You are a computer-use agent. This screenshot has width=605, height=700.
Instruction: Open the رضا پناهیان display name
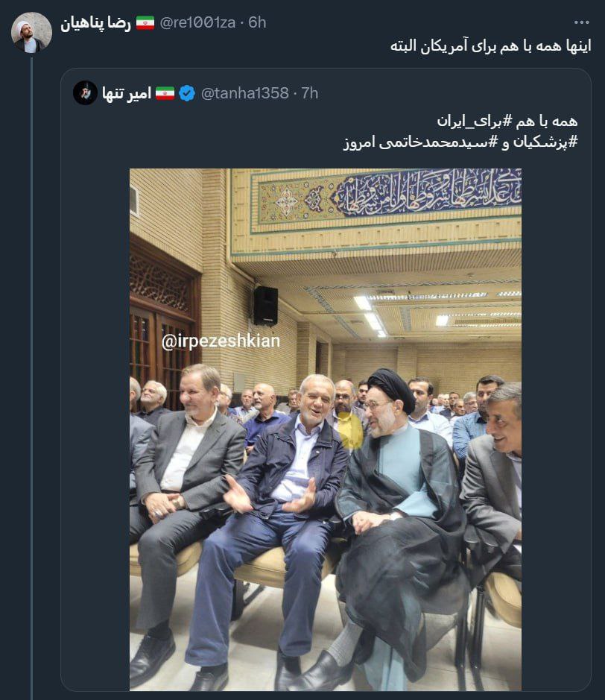95,23
